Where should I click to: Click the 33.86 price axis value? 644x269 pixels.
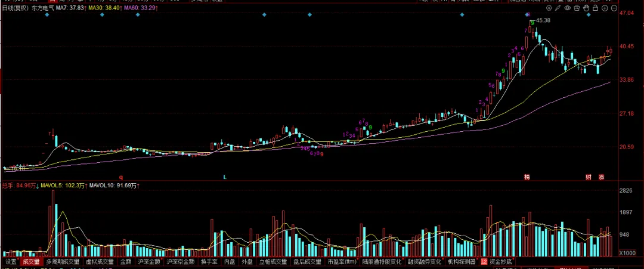coord(626,80)
